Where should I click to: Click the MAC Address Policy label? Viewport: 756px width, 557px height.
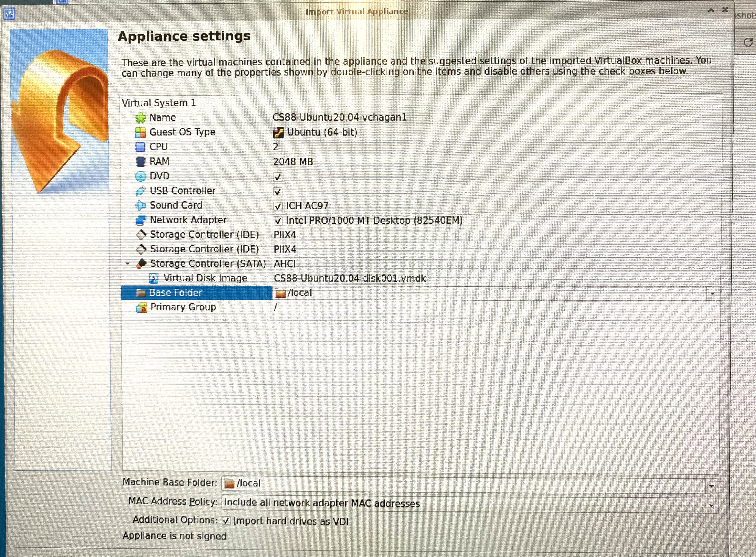tap(173, 502)
